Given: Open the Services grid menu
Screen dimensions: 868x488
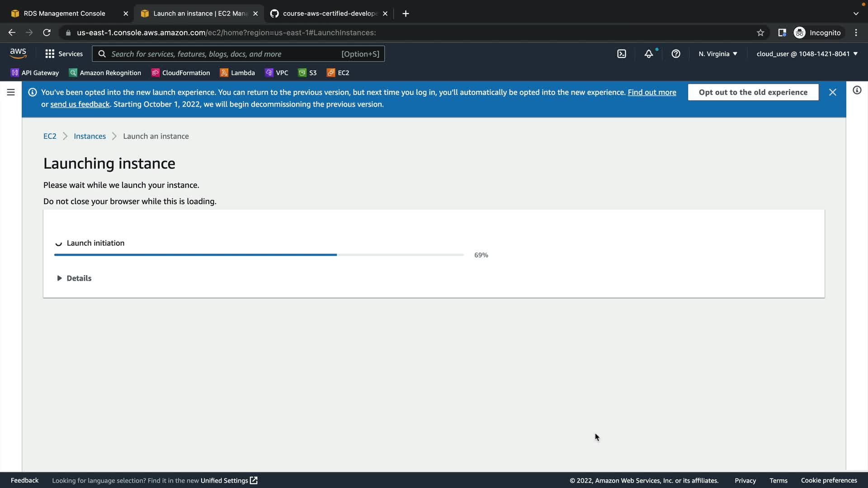Looking at the screenshot, I should click(64, 54).
